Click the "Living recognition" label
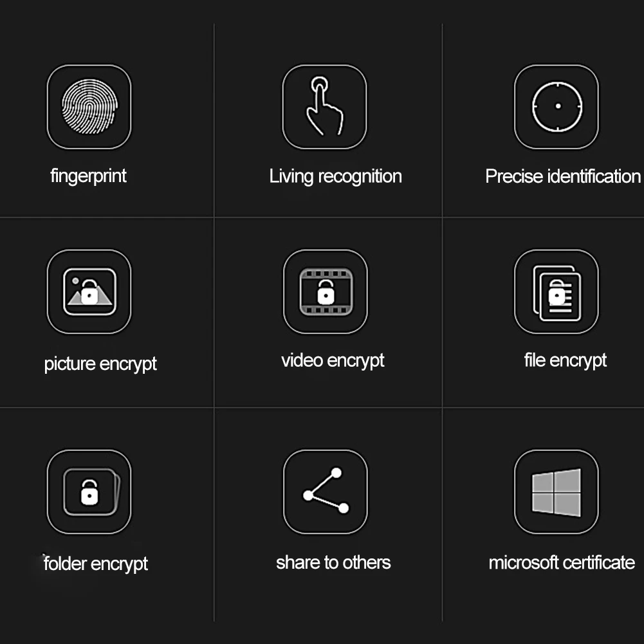The height and width of the screenshot is (644, 644). (x=336, y=177)
